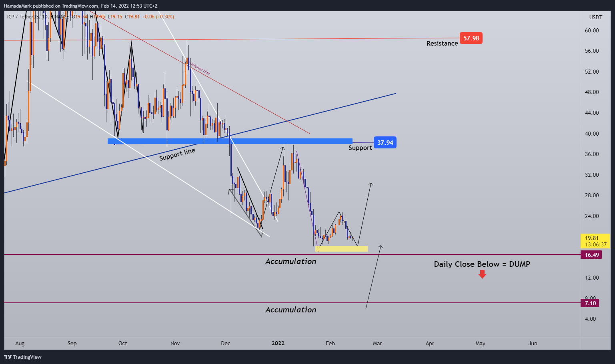Screen dimensions: 615x364
Task: Click 2022 on the time axis
Action: (x=278, y=343)
